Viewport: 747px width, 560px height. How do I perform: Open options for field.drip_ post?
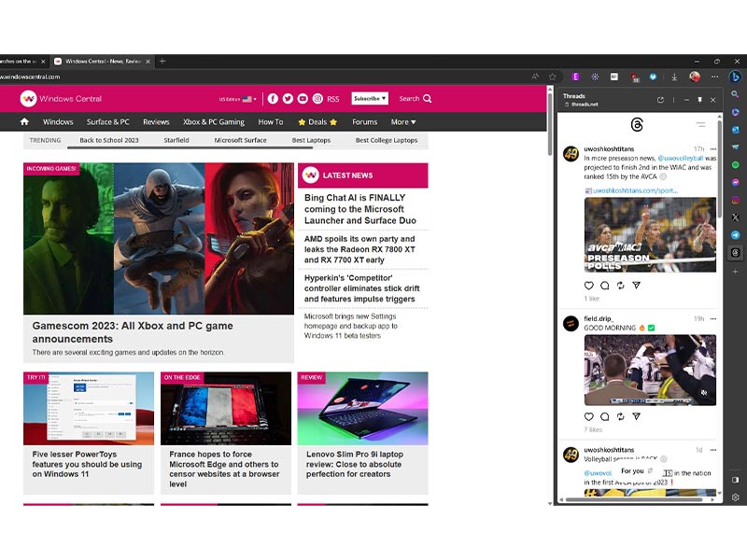coord(713,318)
